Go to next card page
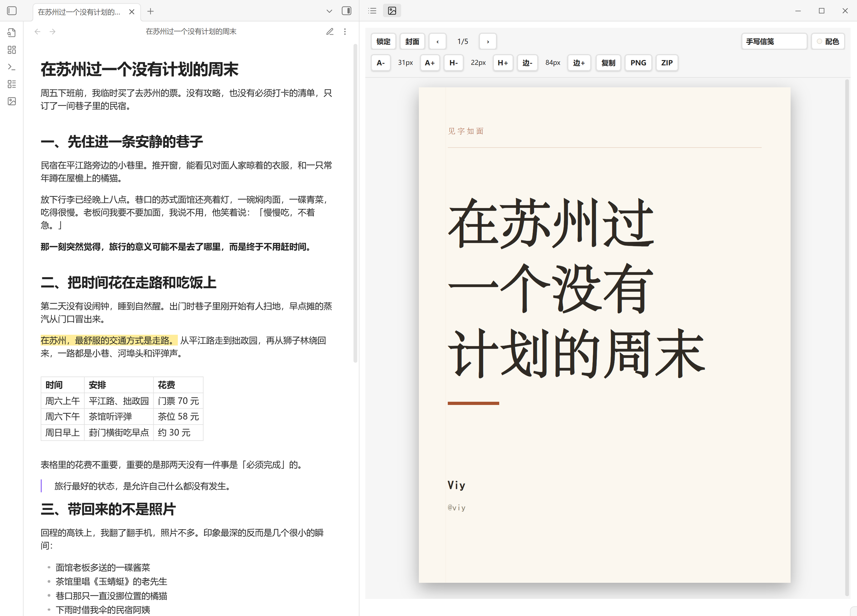This screenshot has width=857, height=616. point(488,41)
